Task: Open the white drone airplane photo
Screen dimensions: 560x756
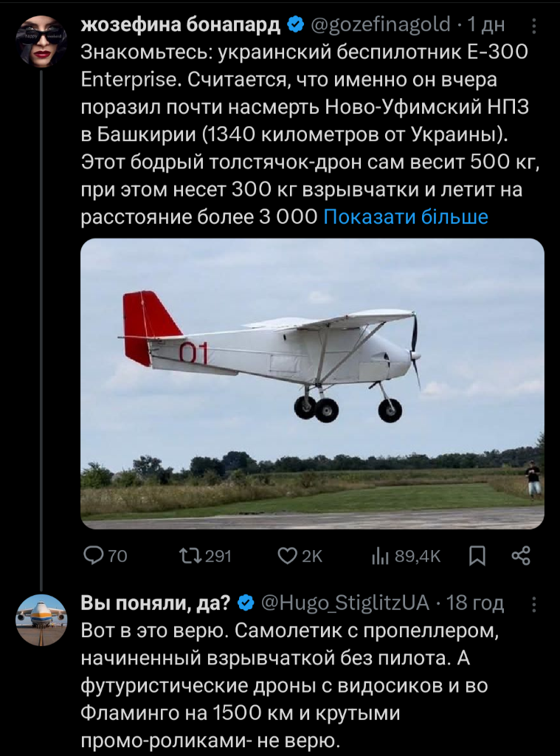Action: [312, 382]
